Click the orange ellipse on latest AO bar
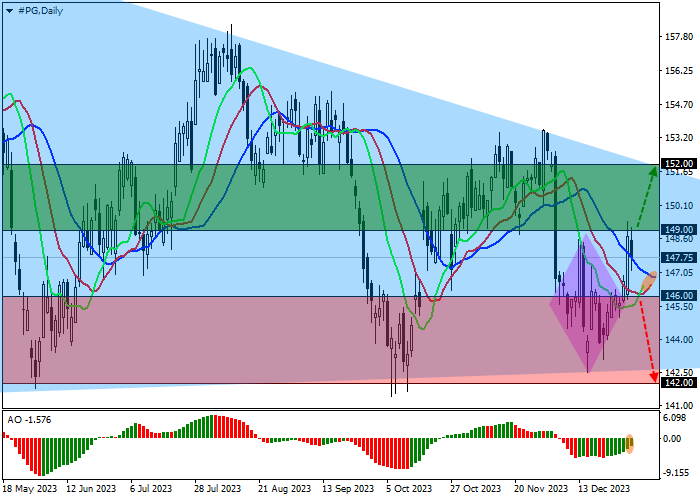Screen dimensions: 700x500 629,444
